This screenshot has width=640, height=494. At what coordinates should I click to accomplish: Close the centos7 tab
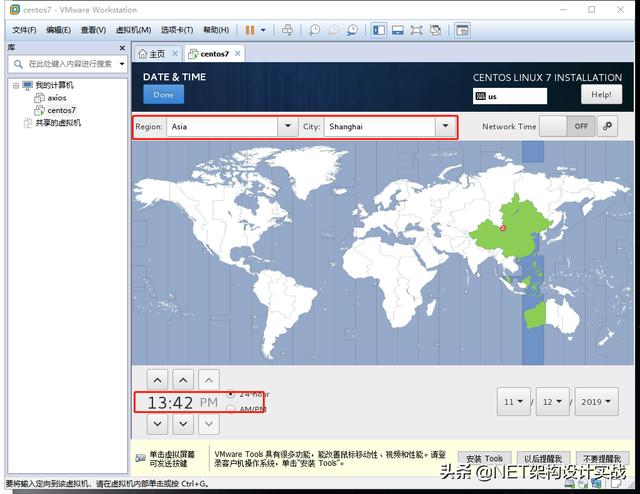(238, 53)
